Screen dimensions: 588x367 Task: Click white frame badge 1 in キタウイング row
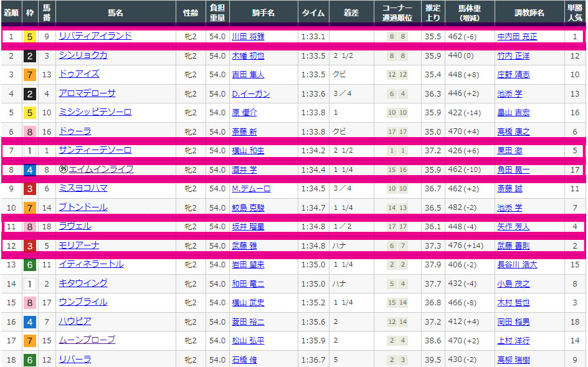pyautogui.click(x=29, y=284)
